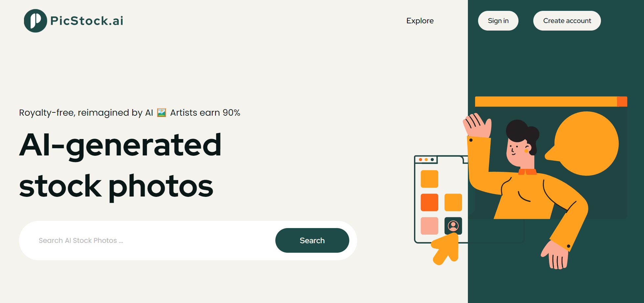
Task: Click the user avatar icon in illustration
Action: pyautogui.click(x=453, y=226)
